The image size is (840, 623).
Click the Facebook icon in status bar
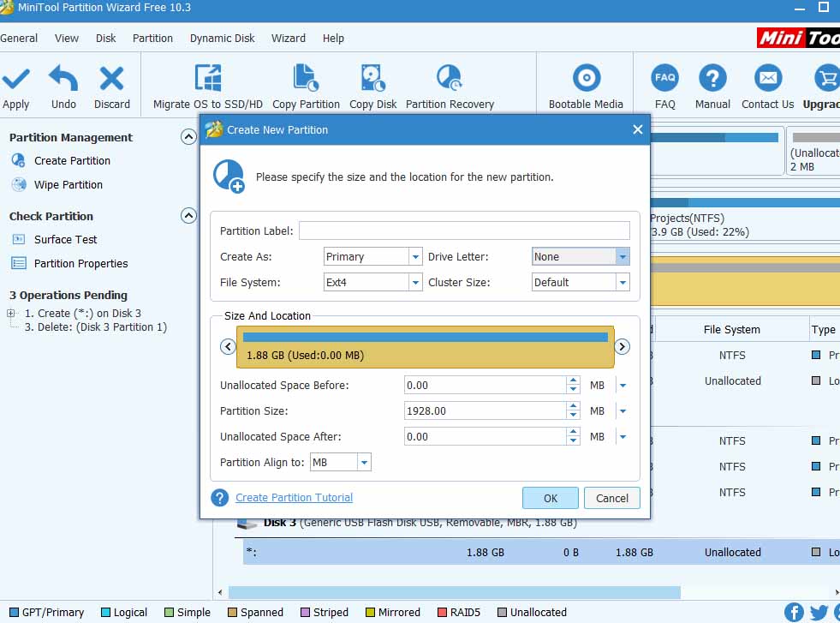(x=794, y=612)
